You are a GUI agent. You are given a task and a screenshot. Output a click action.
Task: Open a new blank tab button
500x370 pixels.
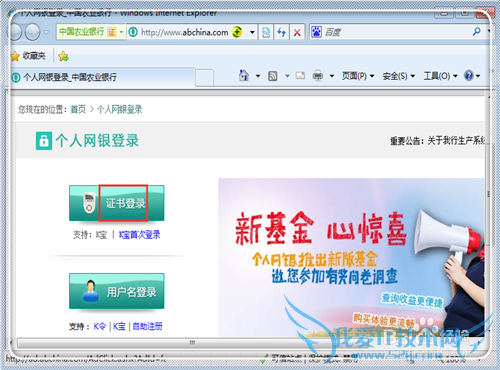coord(204,78)
